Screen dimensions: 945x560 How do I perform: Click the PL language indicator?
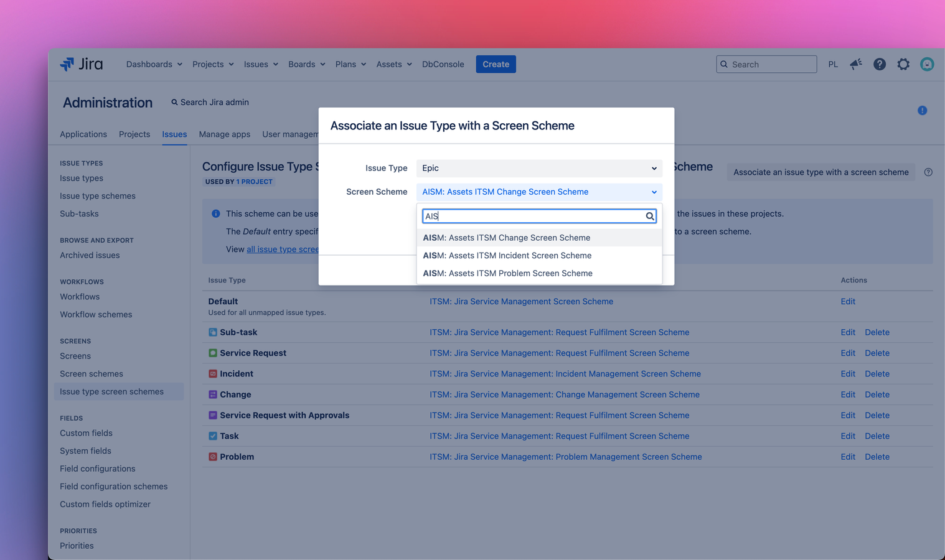click(x=833, y=64)
